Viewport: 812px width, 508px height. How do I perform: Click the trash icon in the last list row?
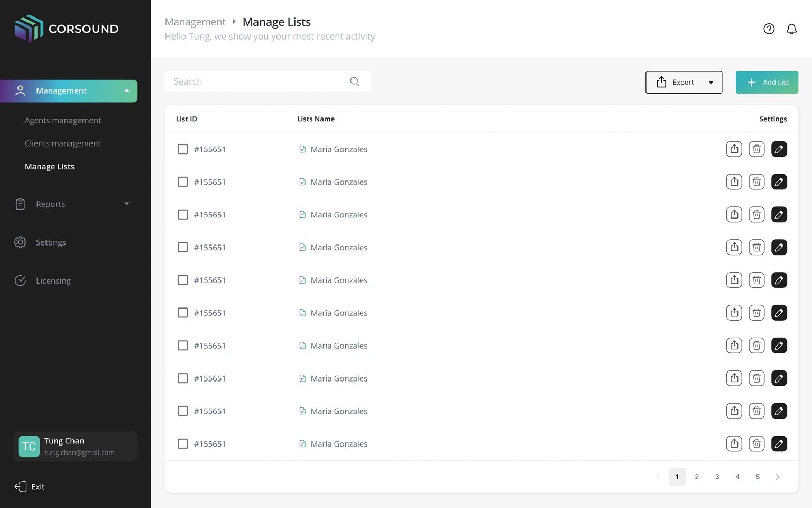pos(756,443)
